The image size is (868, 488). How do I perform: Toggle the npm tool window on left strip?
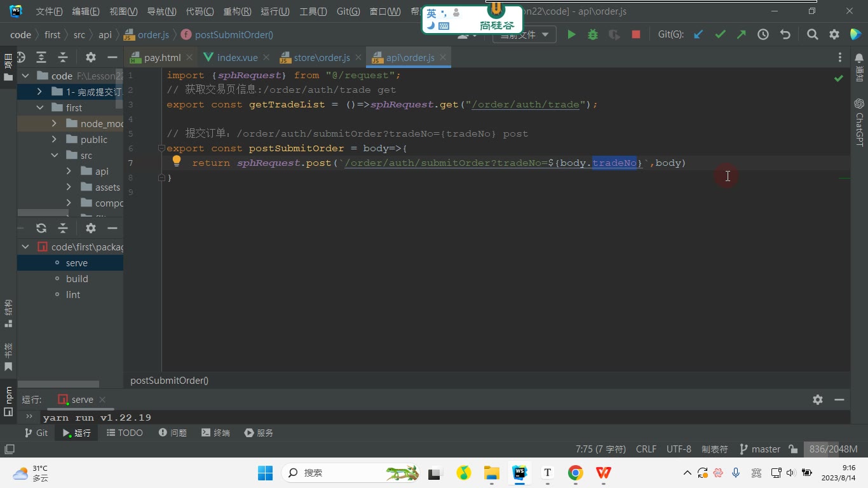[x=8, y=401]
